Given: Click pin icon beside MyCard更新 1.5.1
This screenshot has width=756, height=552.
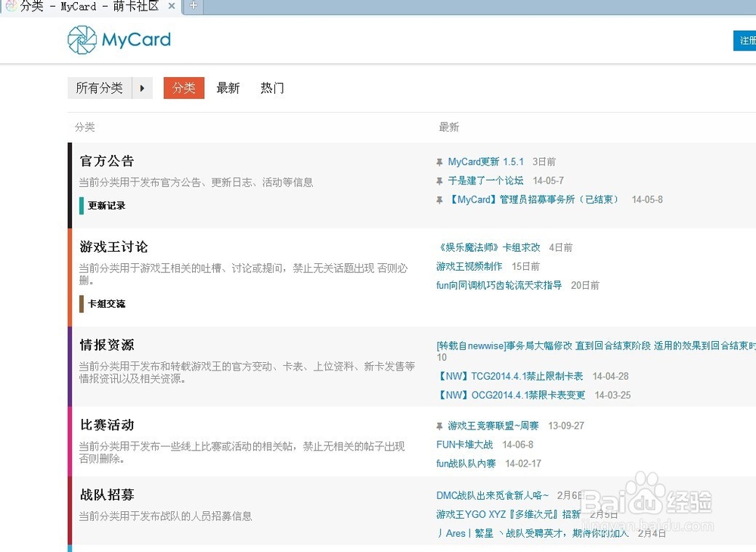Looking at the screenshot, I should (x=439, y=162).
